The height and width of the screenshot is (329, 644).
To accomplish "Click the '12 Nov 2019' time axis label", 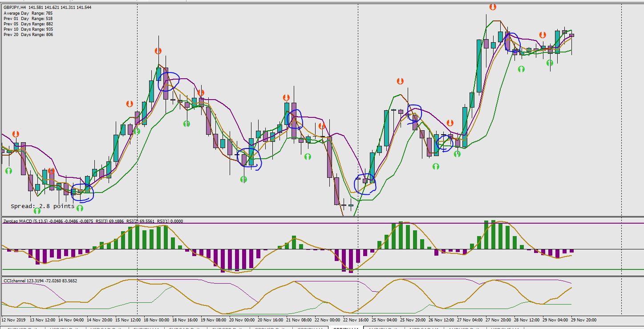I will [x=14, y=320].
